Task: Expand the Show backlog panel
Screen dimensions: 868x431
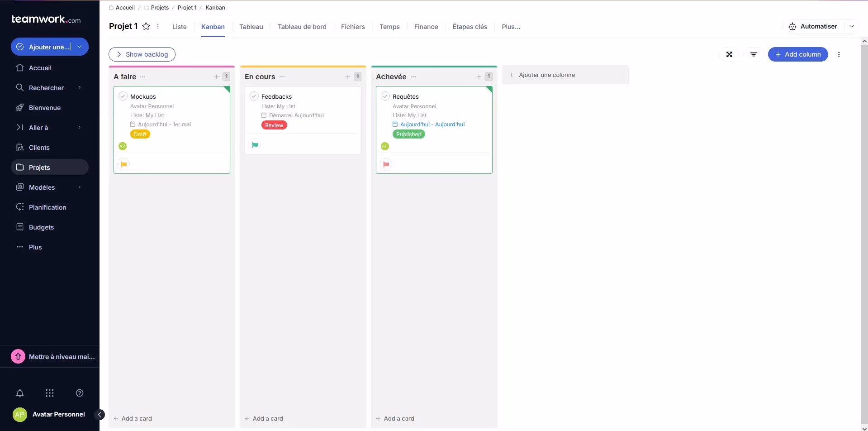Action: [142, 54]
